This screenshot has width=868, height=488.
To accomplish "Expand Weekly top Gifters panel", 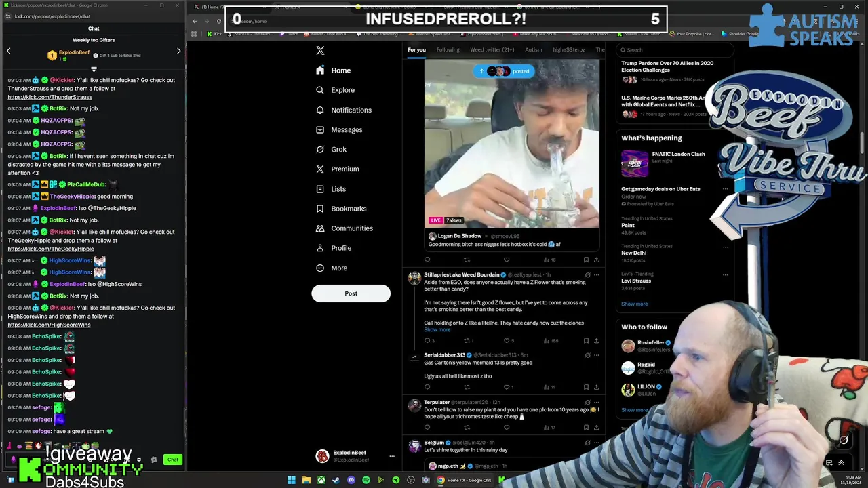I will 94,69.
